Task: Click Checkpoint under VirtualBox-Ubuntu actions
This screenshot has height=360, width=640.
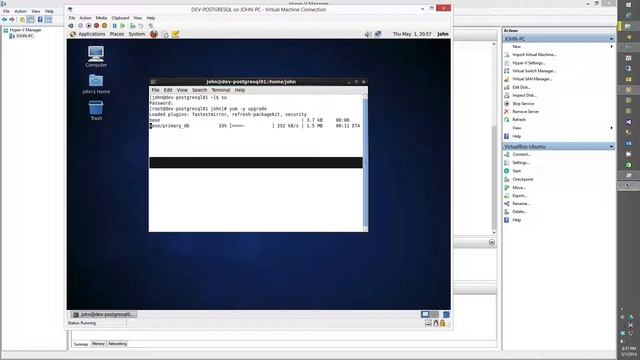Action: point(522,179)
